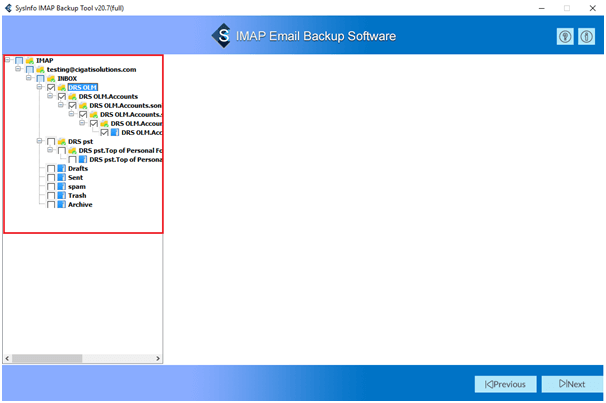Click the IMAP root folder icon

pyautogui.click(x=30, y=61)
